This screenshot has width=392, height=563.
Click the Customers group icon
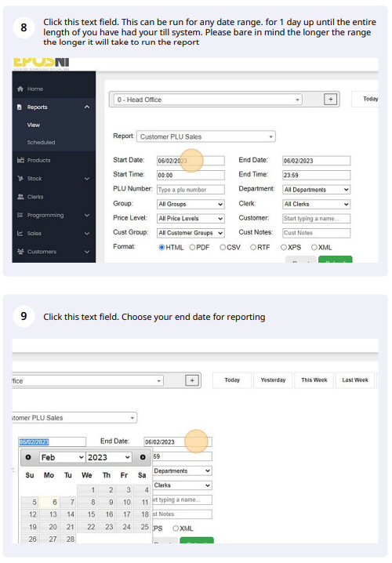20,252
